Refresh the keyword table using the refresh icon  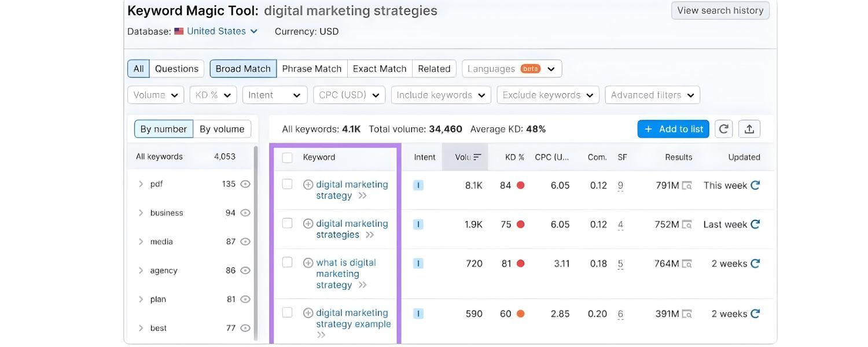723,128
